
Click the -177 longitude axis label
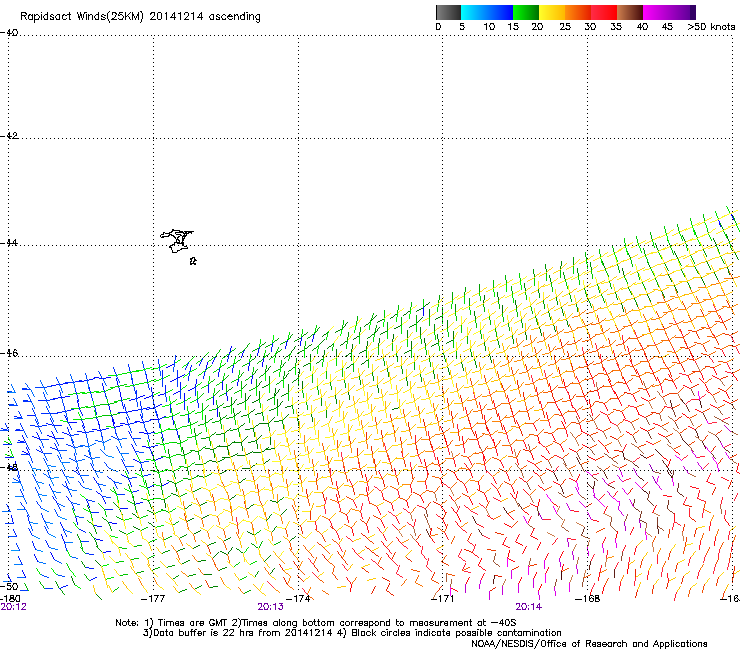click(153, 599)
